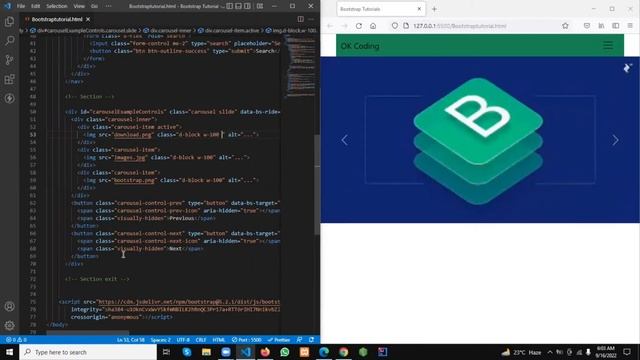Select language mode HTML in status bar
The width and height of the screenshot is (640, 360).
tap(219, 340)
